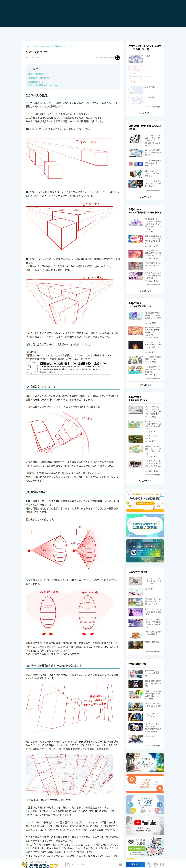This screenshot has width=186, height=868.
Task: Open the language translation icon in footer
Action: [149, 864]
